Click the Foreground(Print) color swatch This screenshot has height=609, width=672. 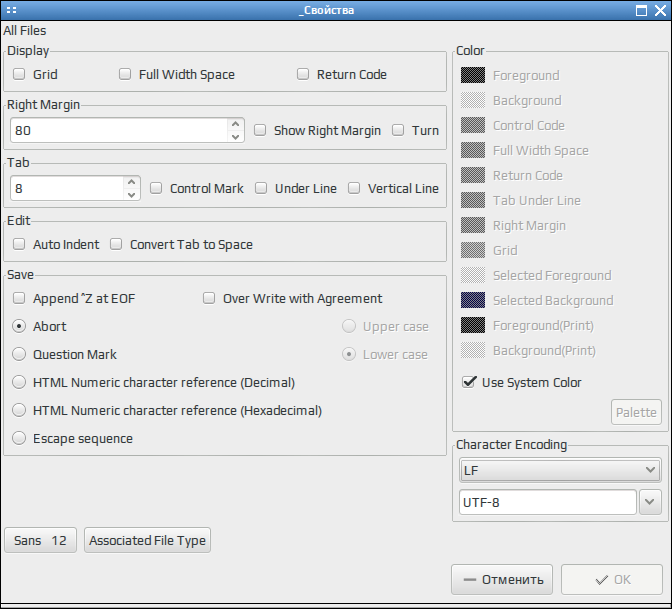click(x=473, y=325)
